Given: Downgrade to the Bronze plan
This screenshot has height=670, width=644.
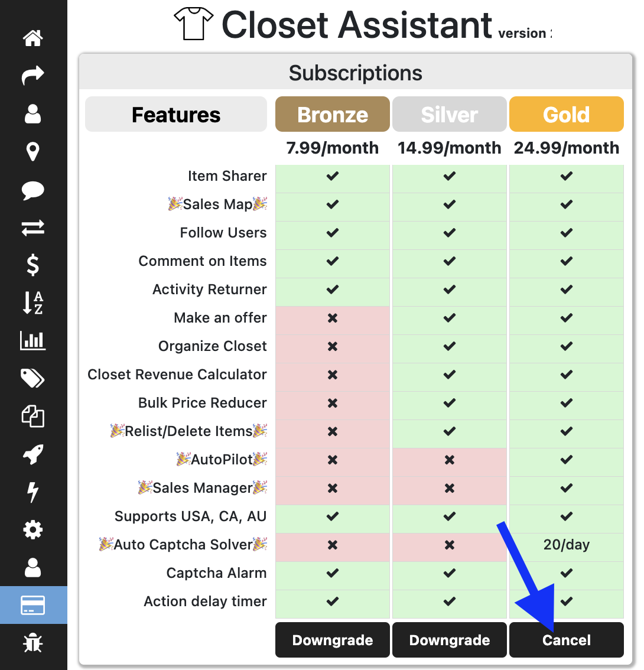Looking at the screenshot, I should click(x=333, y=640).
